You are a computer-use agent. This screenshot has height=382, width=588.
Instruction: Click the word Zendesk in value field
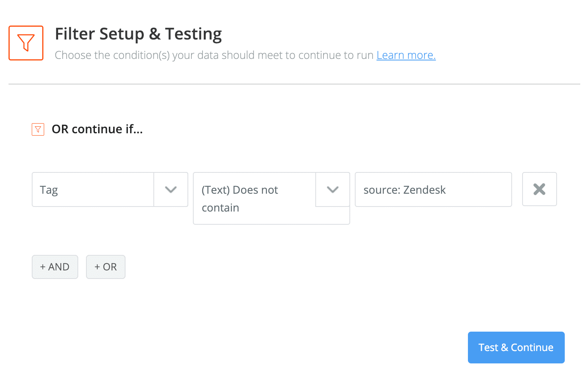pos(425,190)
